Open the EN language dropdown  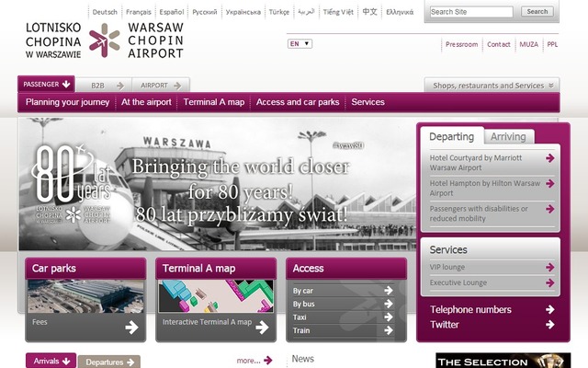point(300,44)
